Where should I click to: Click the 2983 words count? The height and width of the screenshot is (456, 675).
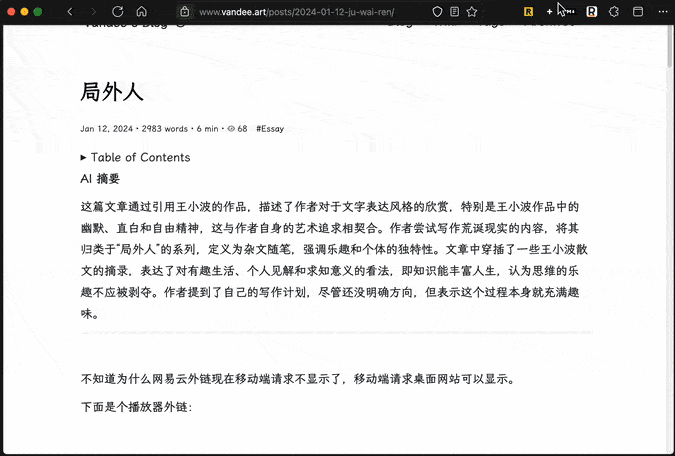click(165, 129)
